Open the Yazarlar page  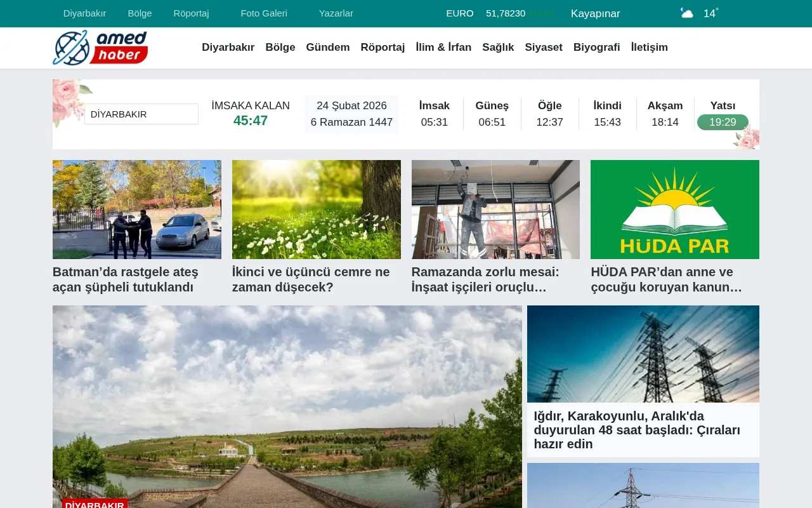click(336, 13)
